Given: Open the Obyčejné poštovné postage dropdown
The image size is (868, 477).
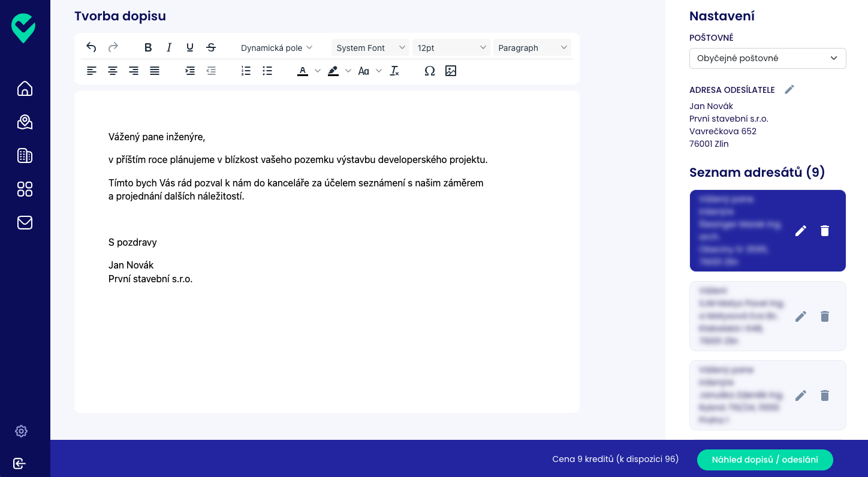Looking at the screenshot, I should [x=767, y=58].
